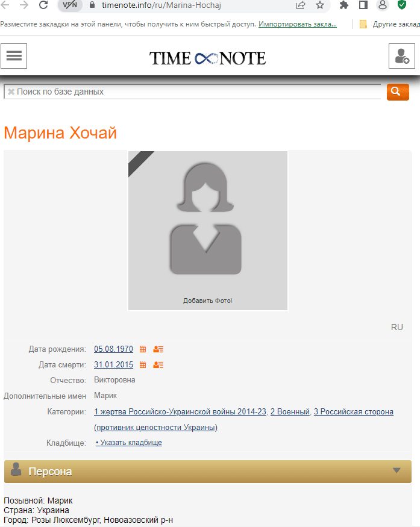
Task: Click persons list icon beside birth date
Action: coord(158,349)
